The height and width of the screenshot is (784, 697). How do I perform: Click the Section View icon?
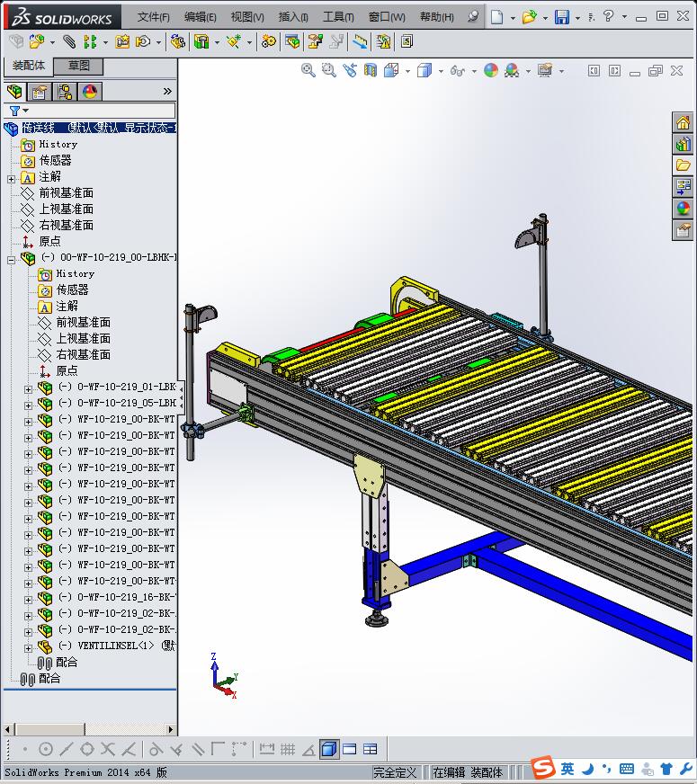pyautogui.click(x=370, y=70)
